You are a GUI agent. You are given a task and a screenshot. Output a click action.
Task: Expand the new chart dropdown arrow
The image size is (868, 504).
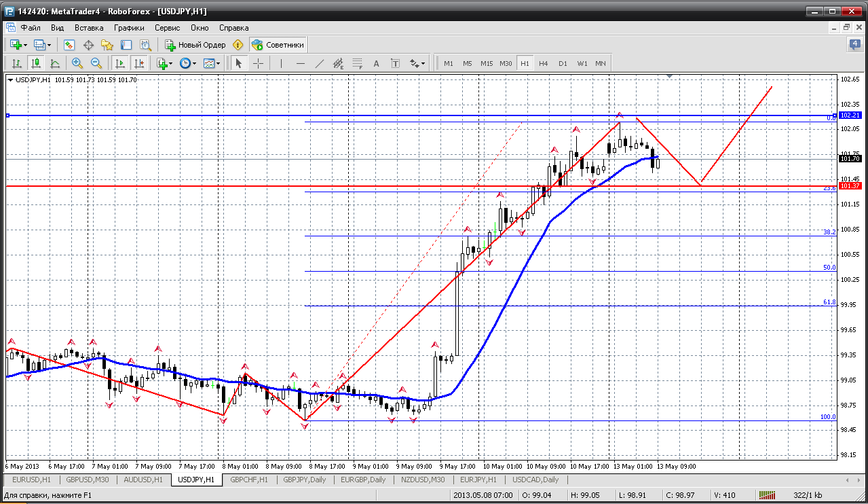pos(26,45)
